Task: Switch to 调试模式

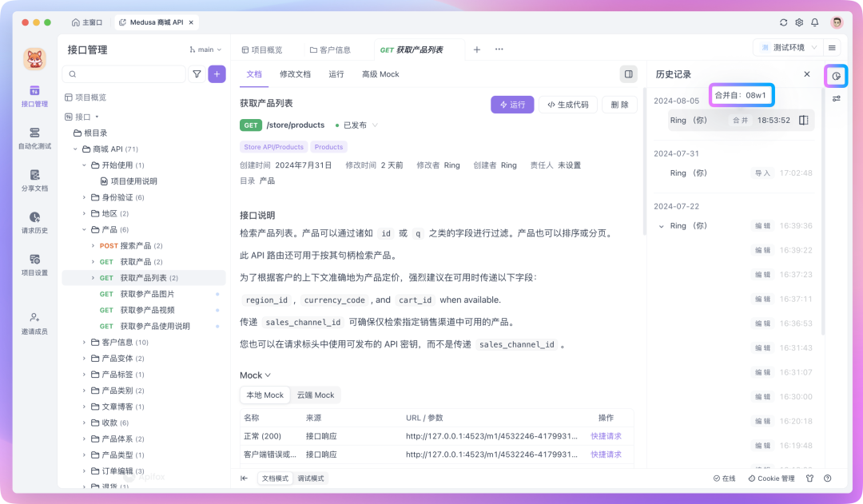Action: tap(310, 478)
